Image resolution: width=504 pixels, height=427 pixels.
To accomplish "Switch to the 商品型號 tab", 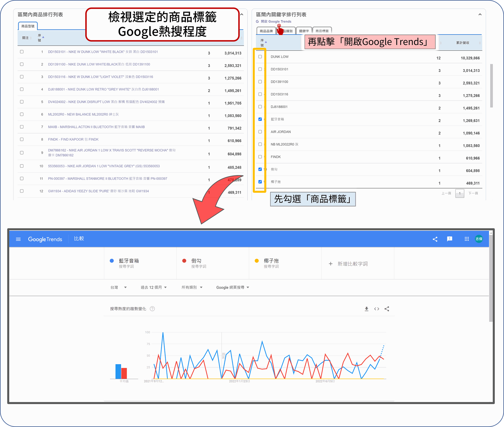I will tap(28, 26).
